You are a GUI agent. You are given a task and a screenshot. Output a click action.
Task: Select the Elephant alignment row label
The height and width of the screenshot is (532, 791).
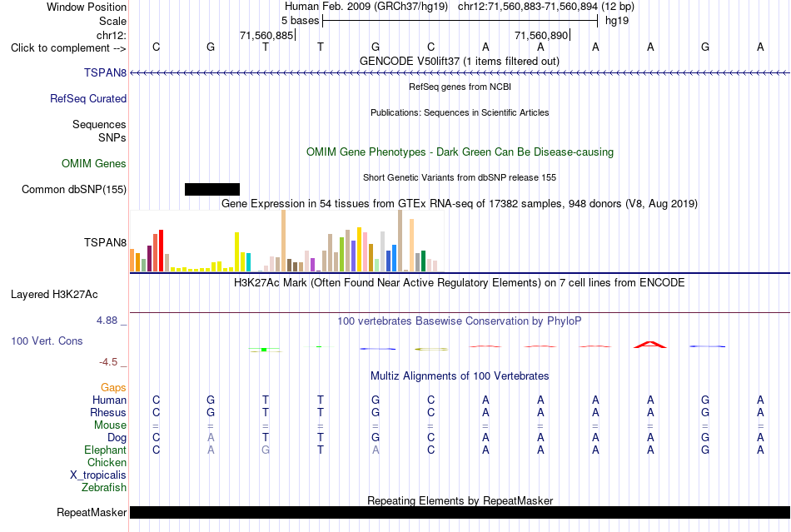[x=106, y=450]
